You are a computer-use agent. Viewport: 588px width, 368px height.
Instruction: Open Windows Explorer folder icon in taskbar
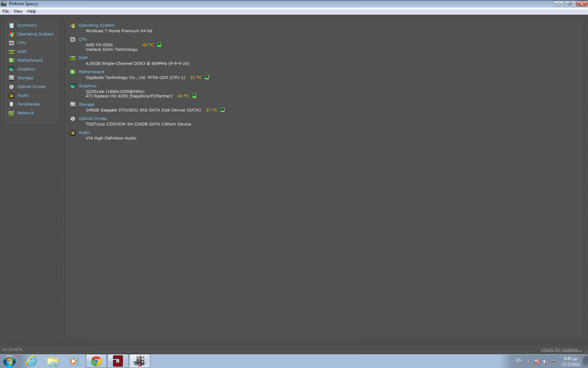pos(53,361)
